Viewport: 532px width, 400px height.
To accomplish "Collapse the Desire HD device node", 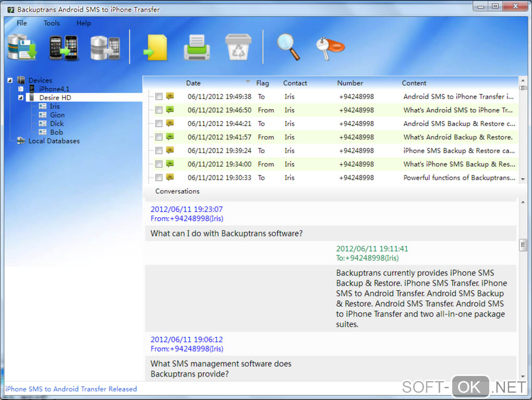I will point(21,98).
